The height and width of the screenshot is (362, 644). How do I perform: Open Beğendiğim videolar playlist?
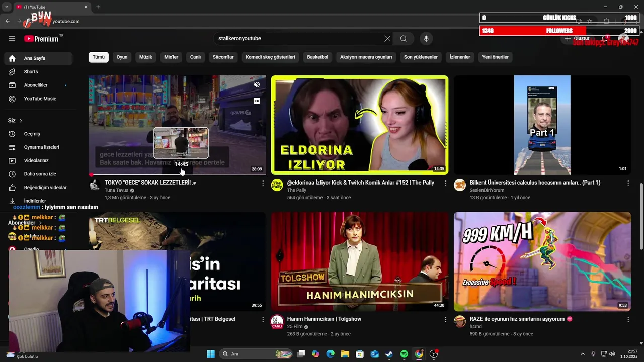point(39,188)
